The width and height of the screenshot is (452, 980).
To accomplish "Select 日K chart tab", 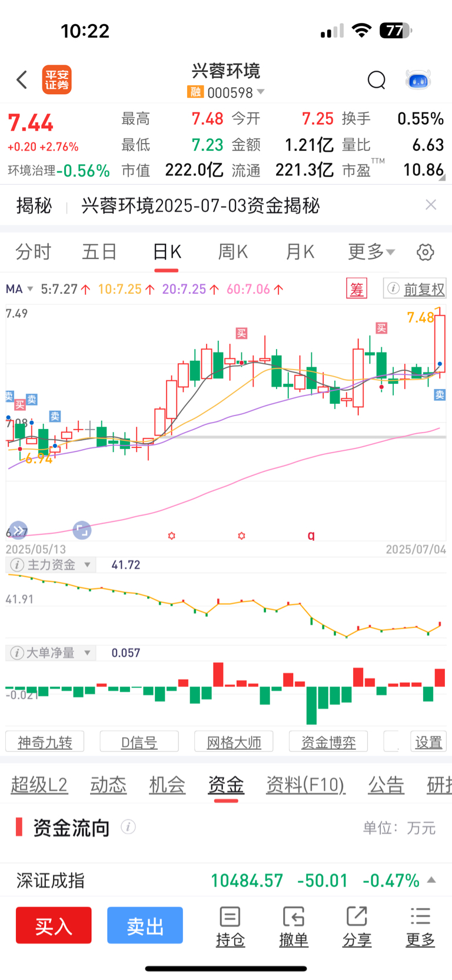I will (167, 252).
